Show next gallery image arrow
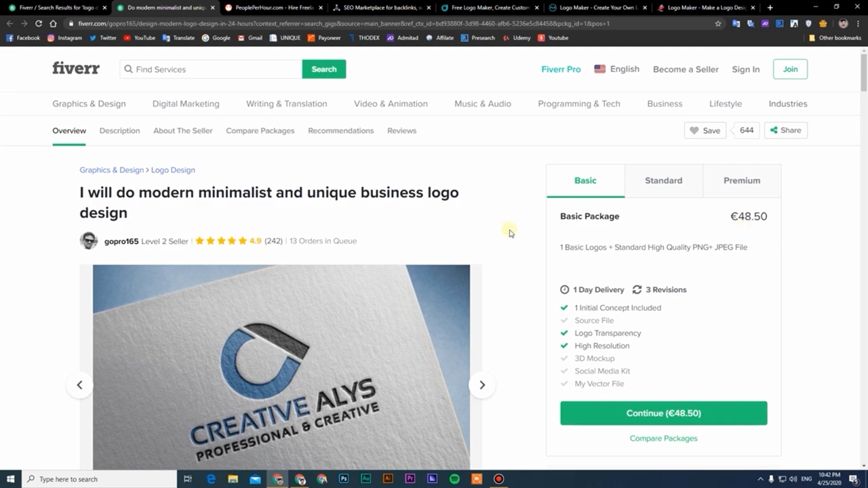The image size is (868, 488). click(x=482, y=385)
